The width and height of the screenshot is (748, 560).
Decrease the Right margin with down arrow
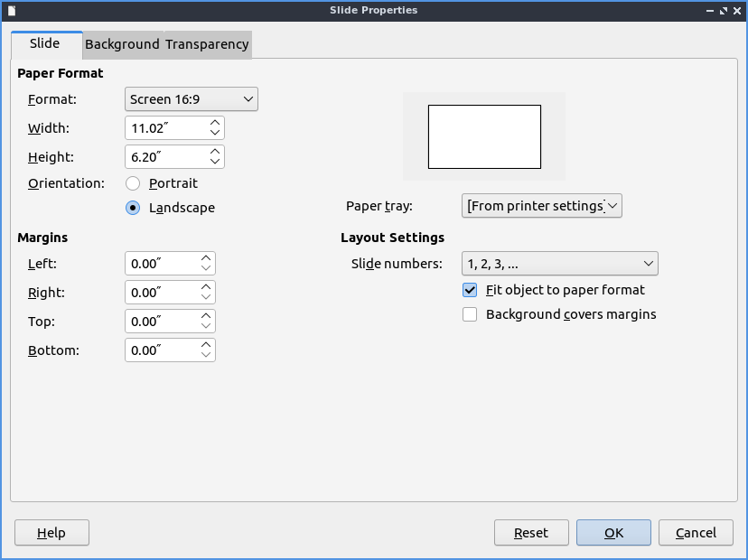(206, 298)
